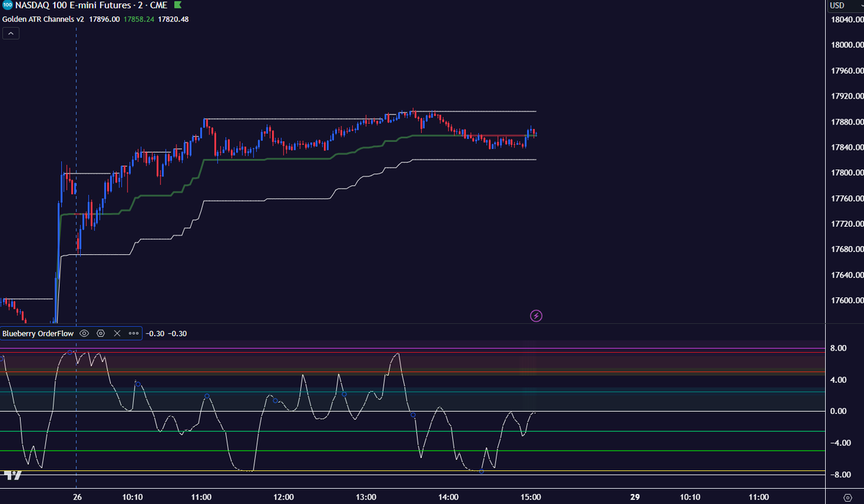864x504 pixels.
Task: Click the 12:00 time axis label
Action: coord(284,497)
